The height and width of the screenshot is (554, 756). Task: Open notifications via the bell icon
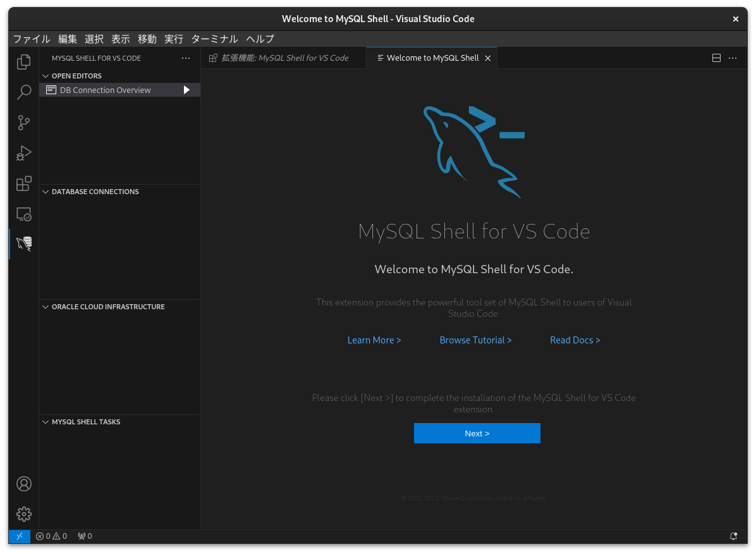click(733, 536)
